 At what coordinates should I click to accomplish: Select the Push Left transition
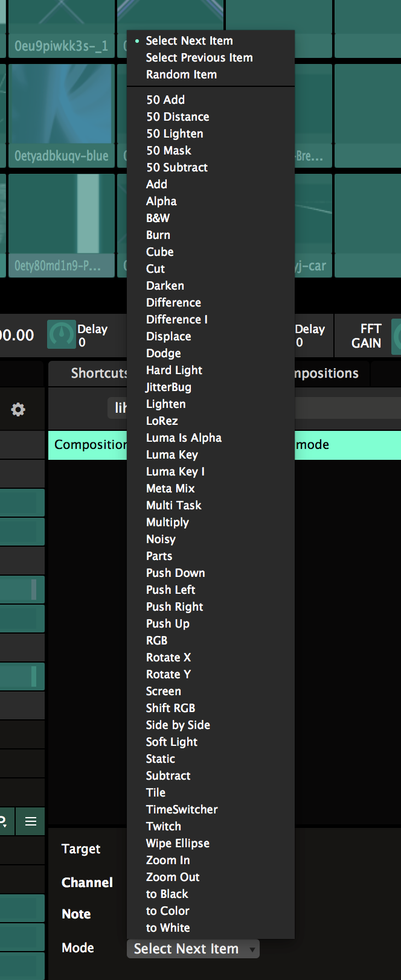point(171,590)
